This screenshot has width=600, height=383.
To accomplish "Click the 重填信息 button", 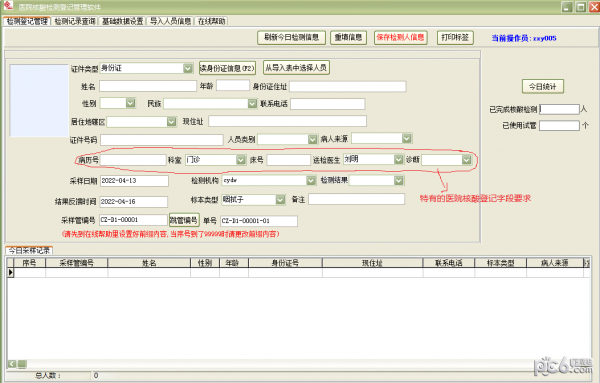I will click(348, 37).
